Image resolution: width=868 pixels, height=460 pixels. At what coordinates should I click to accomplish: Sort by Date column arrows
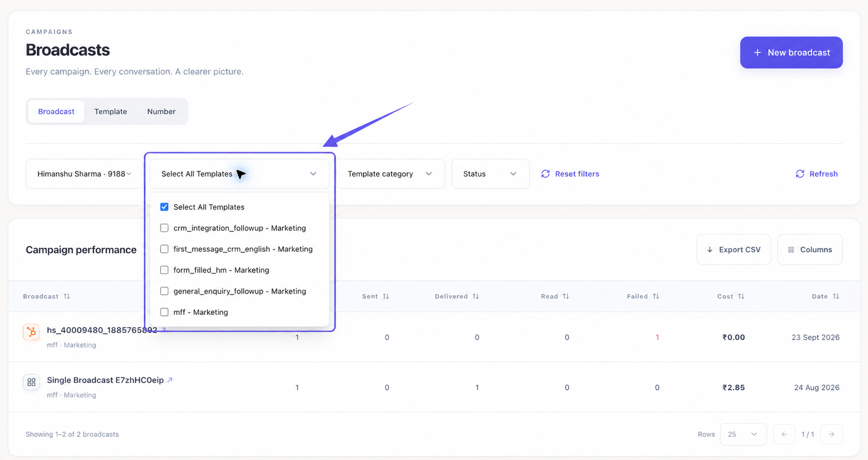coord(836,296)
